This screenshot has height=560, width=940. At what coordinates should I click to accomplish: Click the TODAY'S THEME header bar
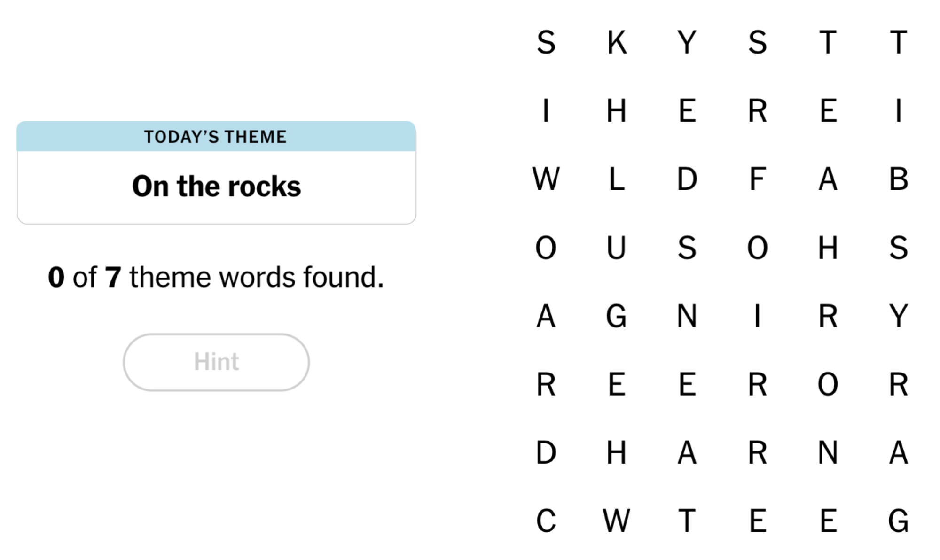click(x=216, y=137)
